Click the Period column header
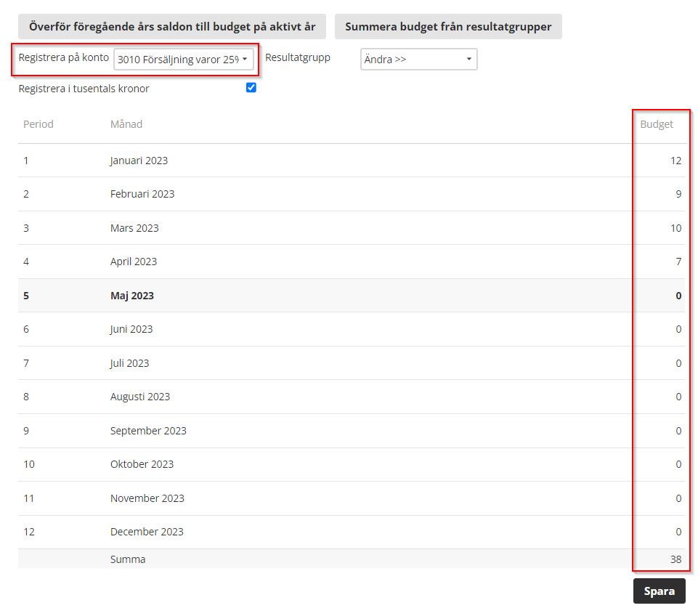This screenshot has width=698, height=616. (x=38, y=124)
